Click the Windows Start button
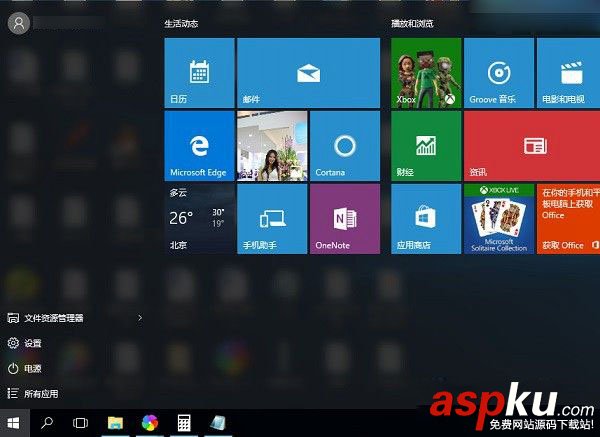Viewport: 600px width, 437px height. pos(14,423)
